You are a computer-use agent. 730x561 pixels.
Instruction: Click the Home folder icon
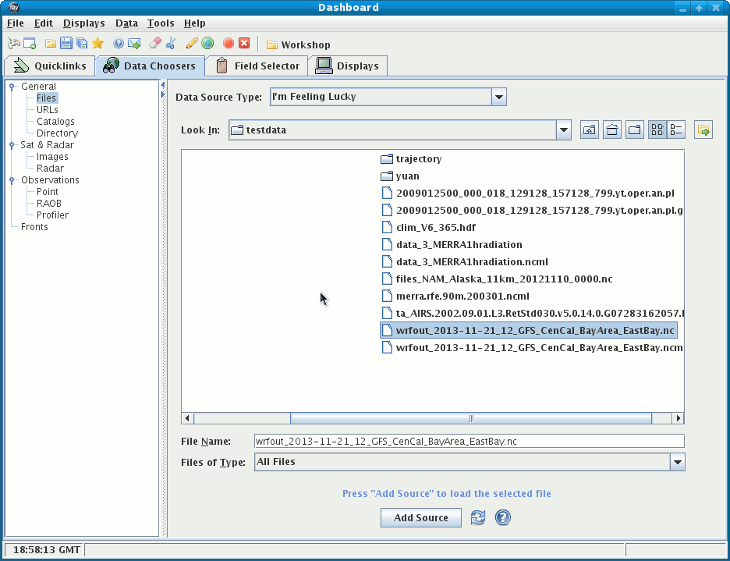612,130
